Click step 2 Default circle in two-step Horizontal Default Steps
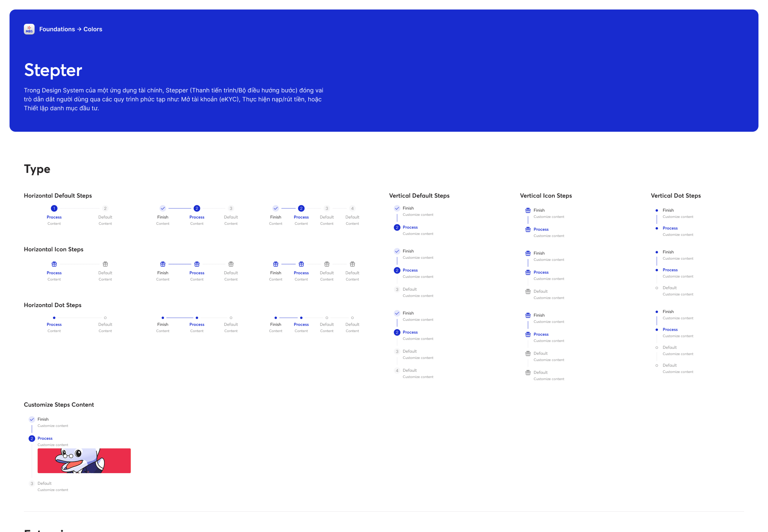The height and width of the screenshot is (532, 768). [105, 208]
